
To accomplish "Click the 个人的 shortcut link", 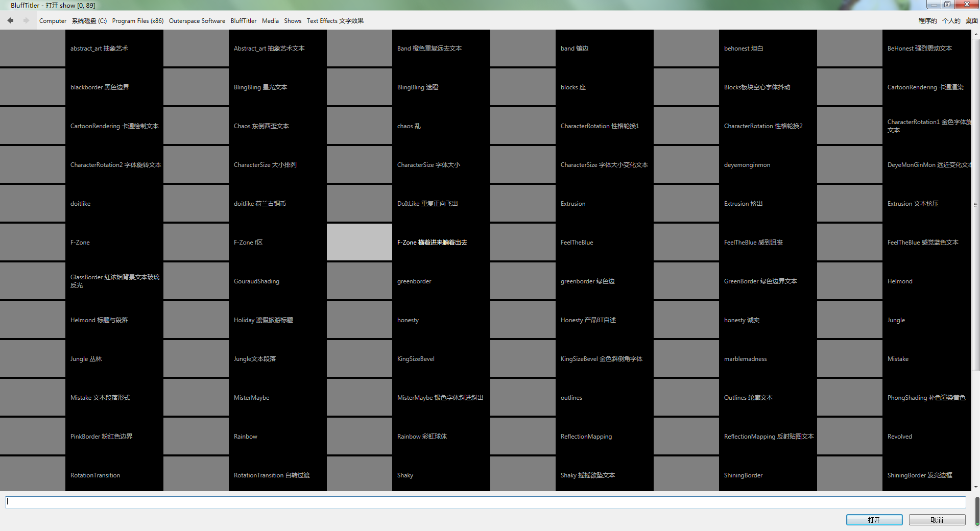I will 951,21.
